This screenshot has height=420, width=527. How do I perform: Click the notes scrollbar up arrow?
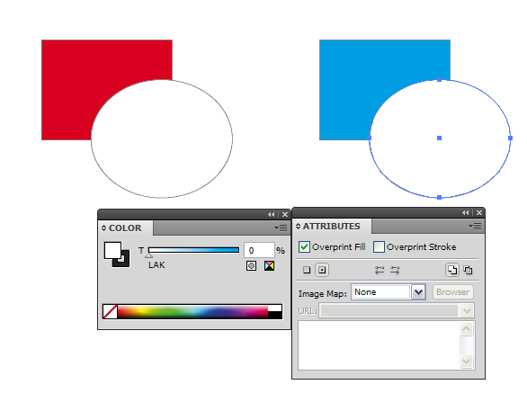467,329
